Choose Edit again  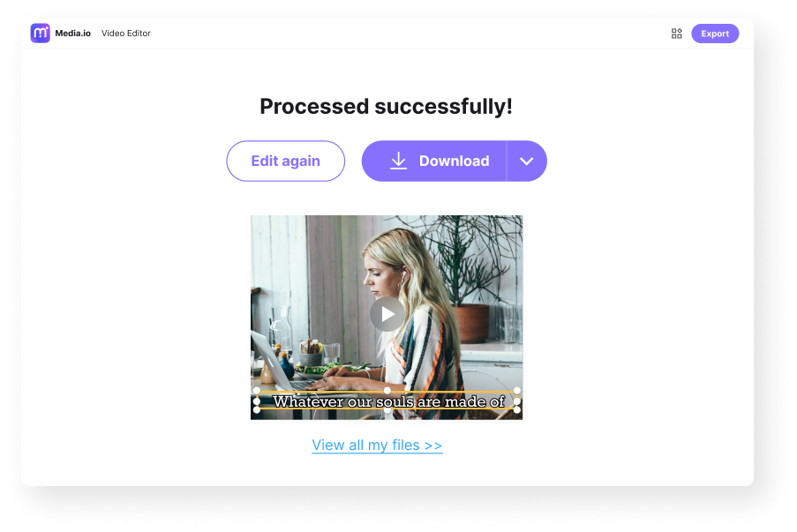tap(286, 161)
